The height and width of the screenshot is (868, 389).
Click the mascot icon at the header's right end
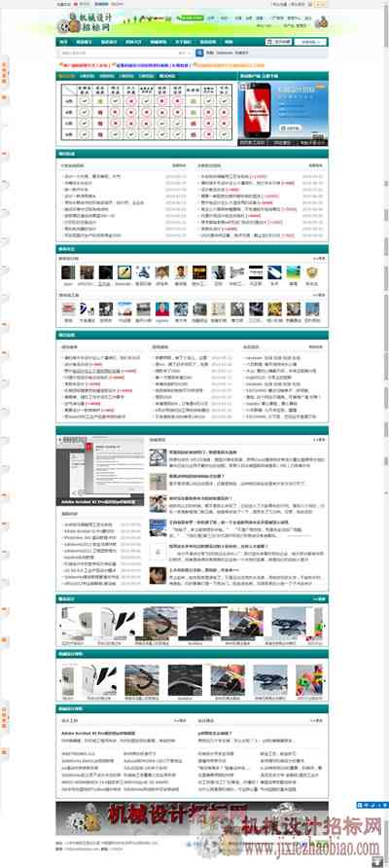pyautogui.click(x=322, y=22)
